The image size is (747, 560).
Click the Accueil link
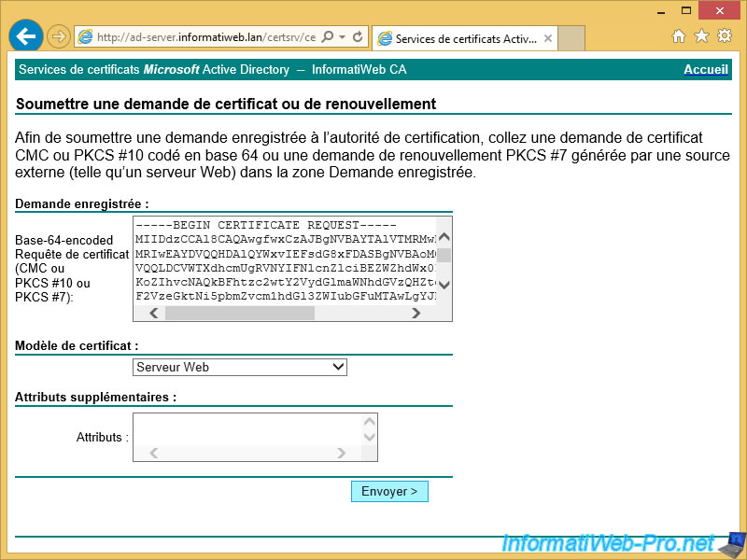pyautogui.click(x=706, y=69)
